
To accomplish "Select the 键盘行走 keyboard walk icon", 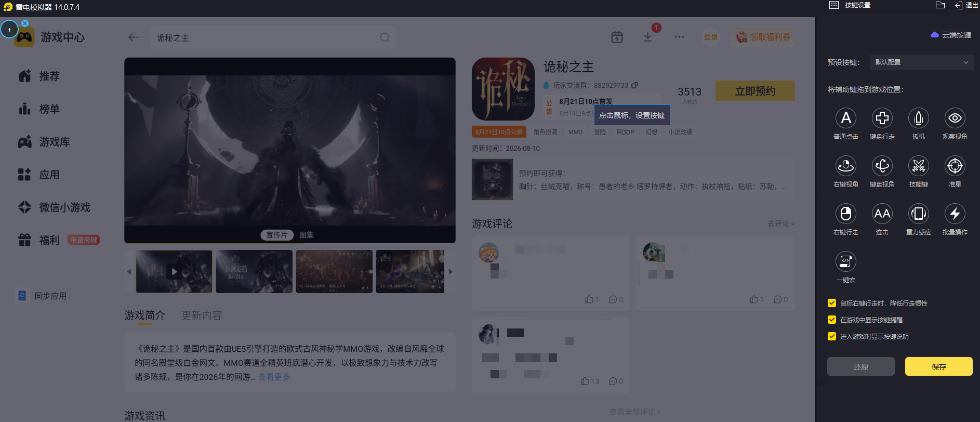I will tap(882, 118).
